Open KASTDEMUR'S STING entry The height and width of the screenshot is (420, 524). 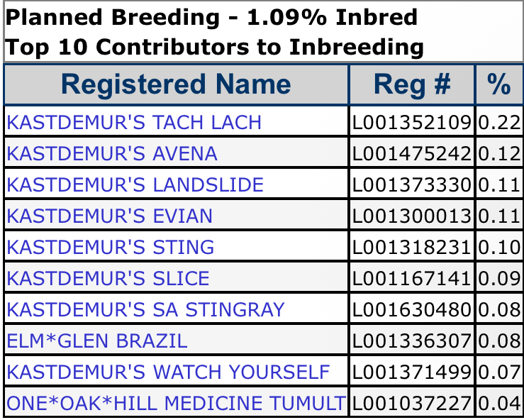pos(110,248)
